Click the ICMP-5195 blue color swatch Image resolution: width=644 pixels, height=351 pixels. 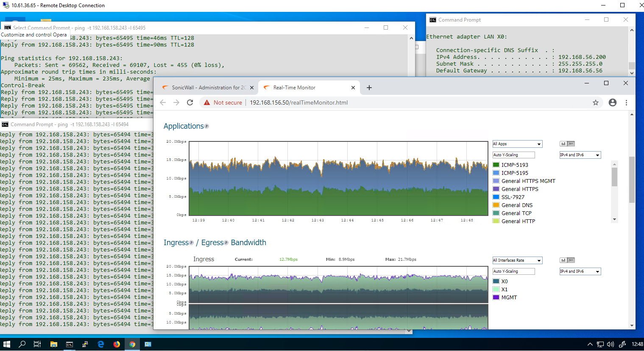pos(496,173)
